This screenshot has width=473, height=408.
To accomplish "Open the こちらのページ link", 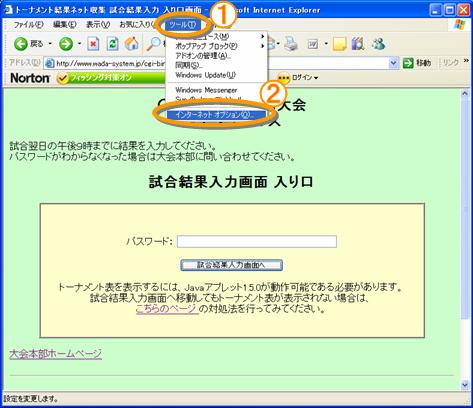I will tap(167, 309).
